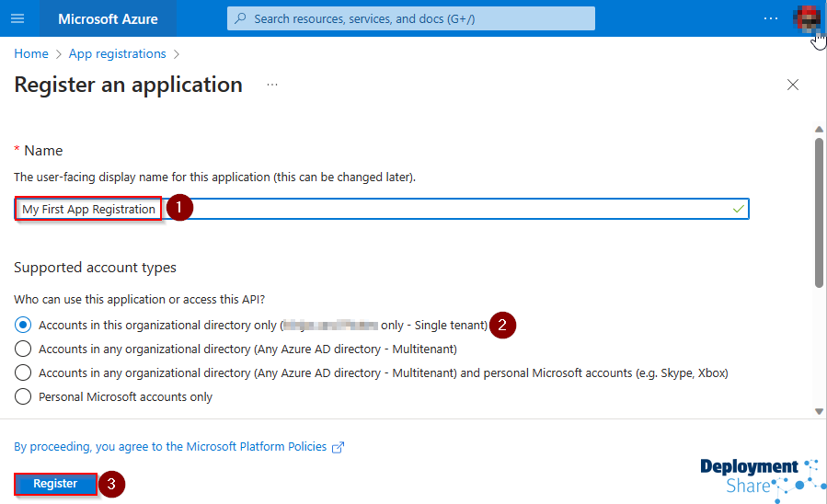Select Multitenant and personal Microsoft accounts option
The width and height of the screenshot is (827, 504).
pos(23,372)
